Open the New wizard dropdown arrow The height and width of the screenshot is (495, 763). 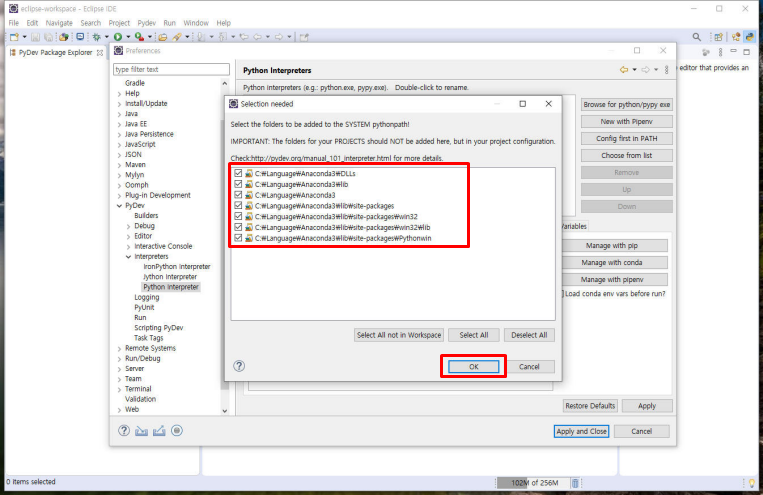(24, 37)
